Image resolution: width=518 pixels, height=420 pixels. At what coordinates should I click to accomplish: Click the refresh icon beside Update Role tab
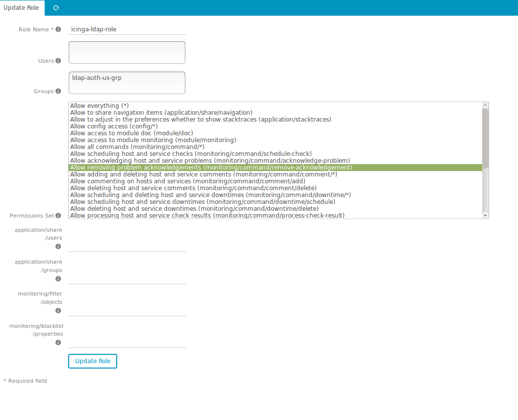coord(56,8)
